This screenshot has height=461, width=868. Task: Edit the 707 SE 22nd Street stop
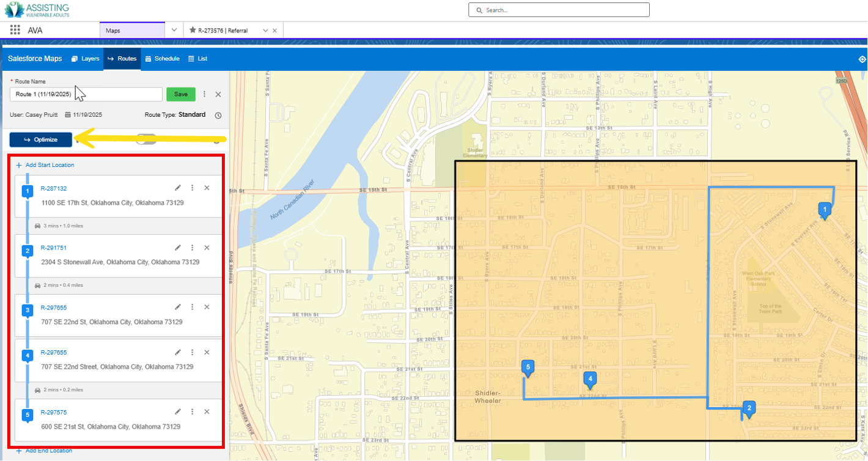pyautogui.click(x=178, y=352)
